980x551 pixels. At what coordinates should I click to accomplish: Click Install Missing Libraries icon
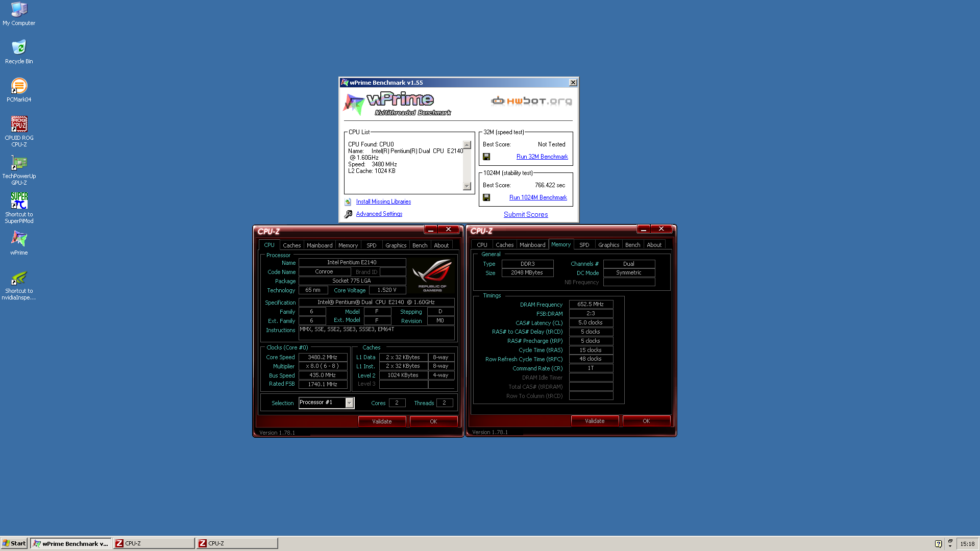click(348, 202)
